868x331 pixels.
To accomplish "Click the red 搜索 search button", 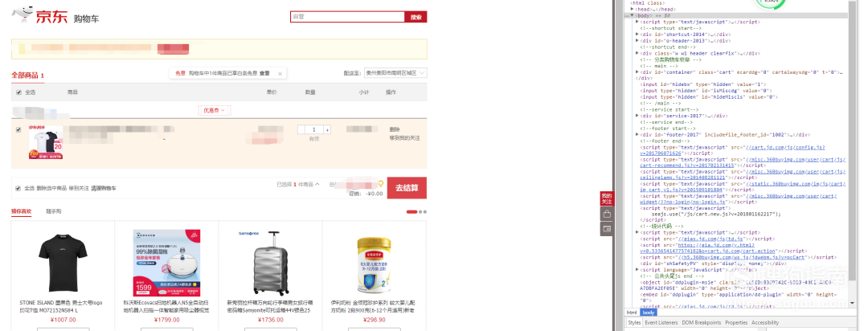I will (x=416, y=17).
